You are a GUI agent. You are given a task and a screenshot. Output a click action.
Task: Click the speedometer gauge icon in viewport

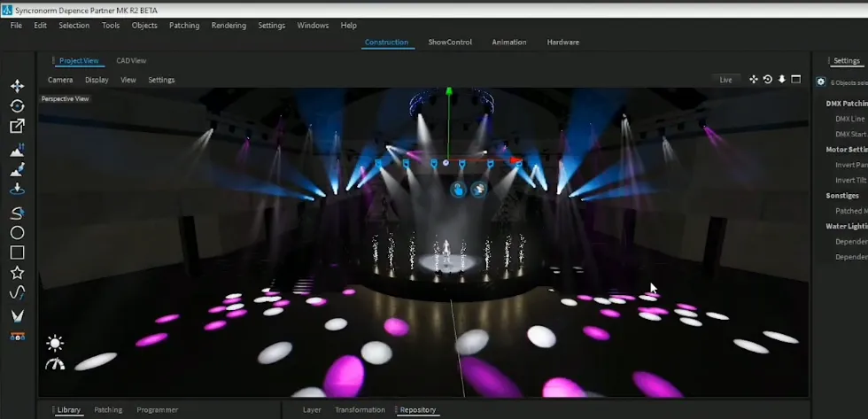tap(55, 363)
